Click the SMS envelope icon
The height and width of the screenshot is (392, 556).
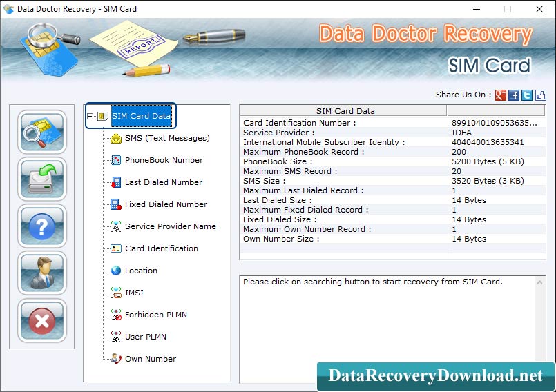tap(116, 138)
